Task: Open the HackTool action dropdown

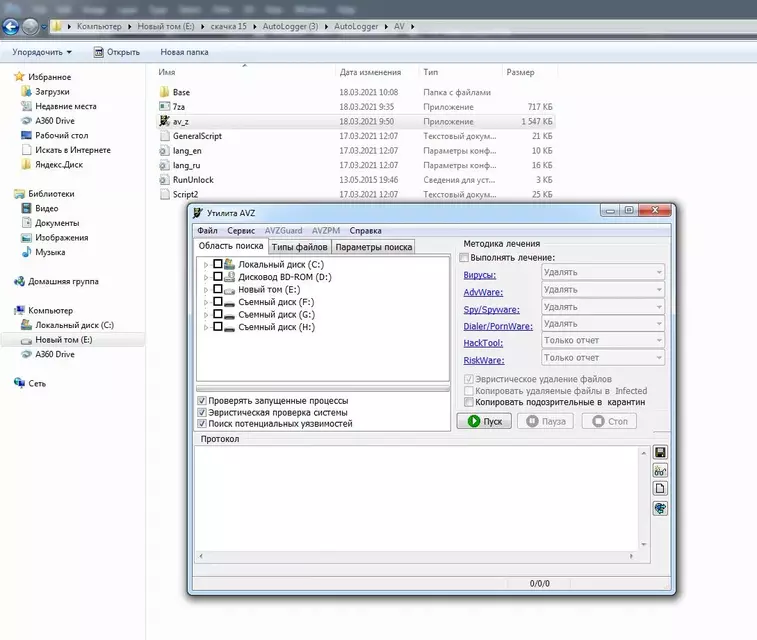Action: point(603,340)
